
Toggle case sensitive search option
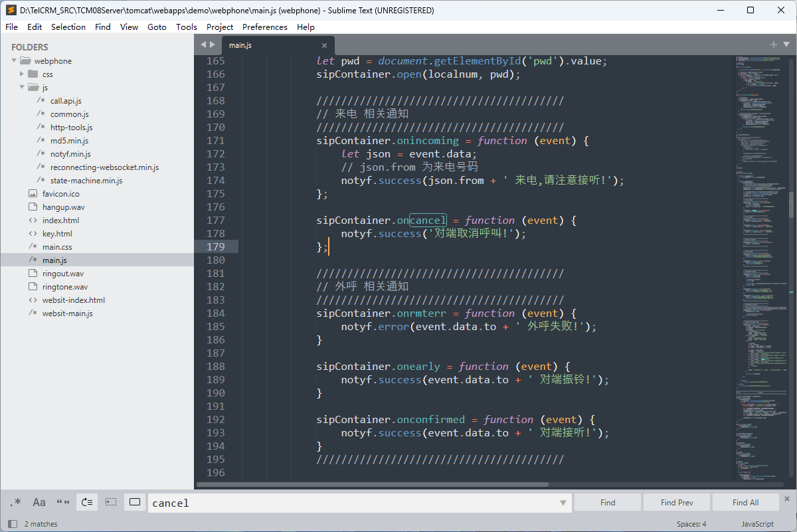pyautogui.click(x=39, y=503)
